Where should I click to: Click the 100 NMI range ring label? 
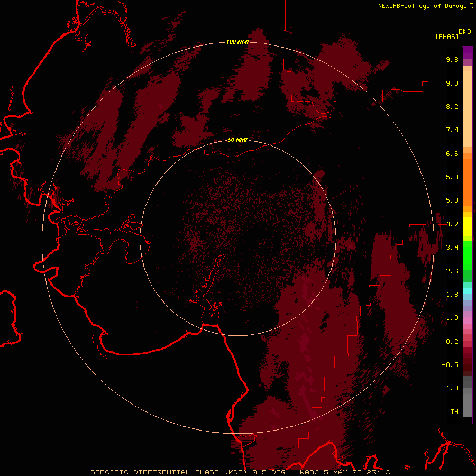237,42
